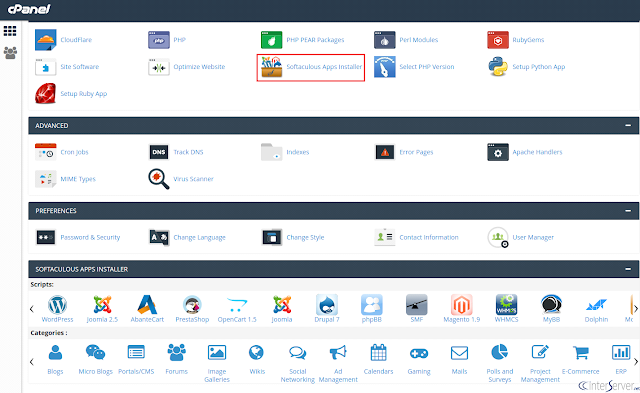Image resolution: width=640 pixels, height=393 pixels.
Task: Open the Perl Modules icon
Action: 384,40
